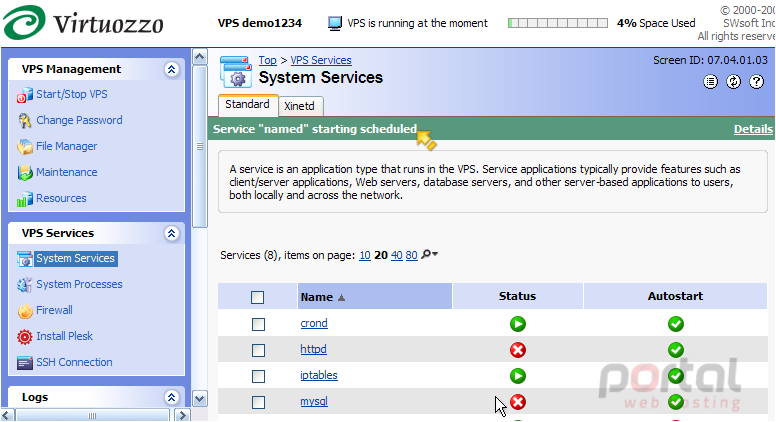Show 10 items per page
776x422 pixels.
tap(365, 255)
